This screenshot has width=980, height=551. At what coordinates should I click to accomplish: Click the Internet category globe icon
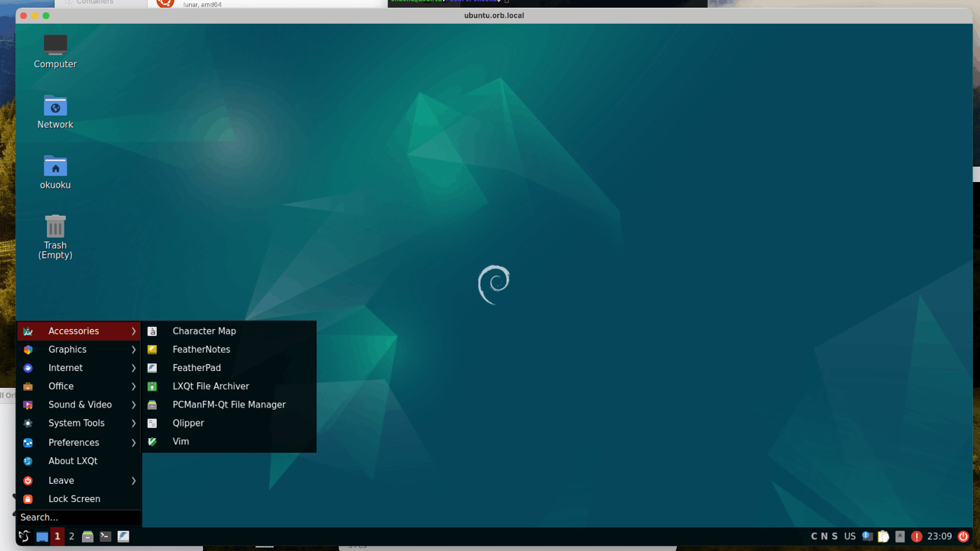(x=28, y=368)
